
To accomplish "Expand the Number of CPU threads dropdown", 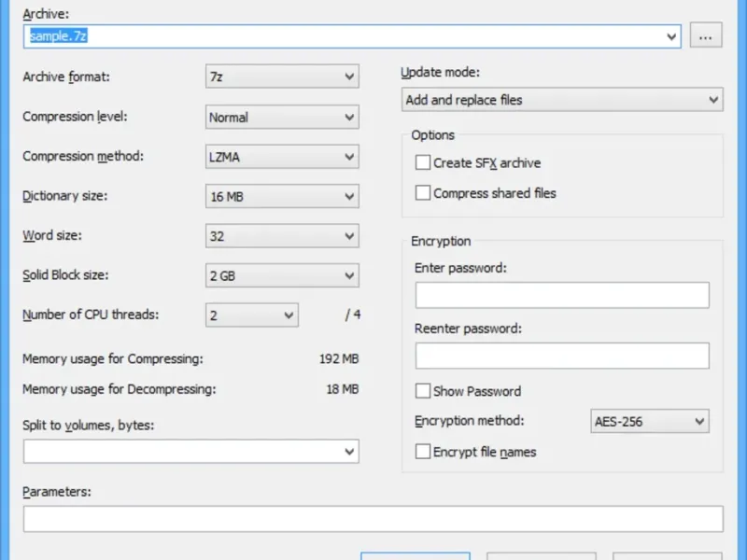I will tap(251, 315).
